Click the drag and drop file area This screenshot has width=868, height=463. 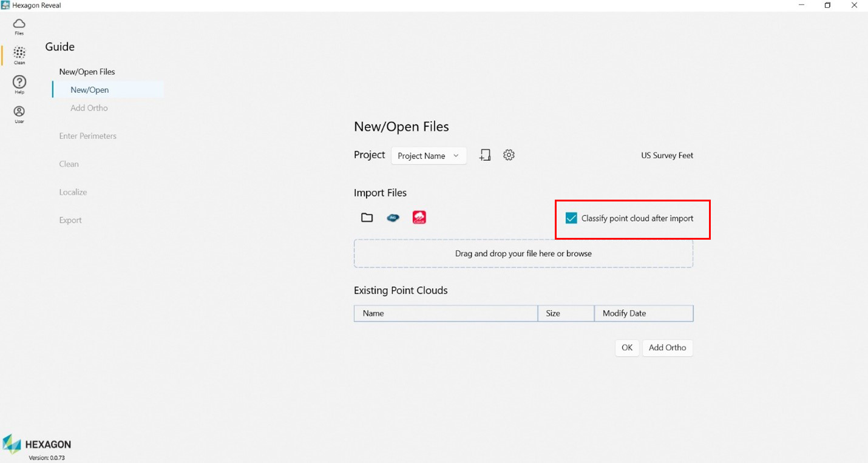coord(523,254)
